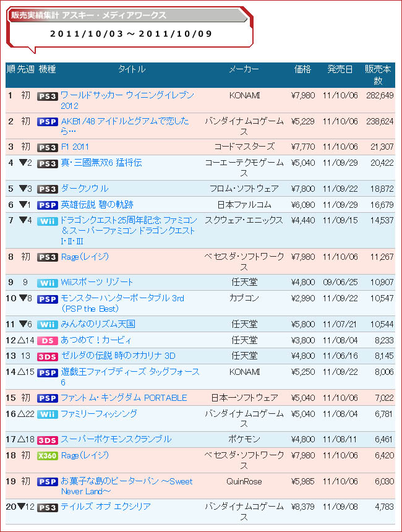This screenshot has height=532, width=402.
Task: Click the タイトル column header
Action: (132, 69)
